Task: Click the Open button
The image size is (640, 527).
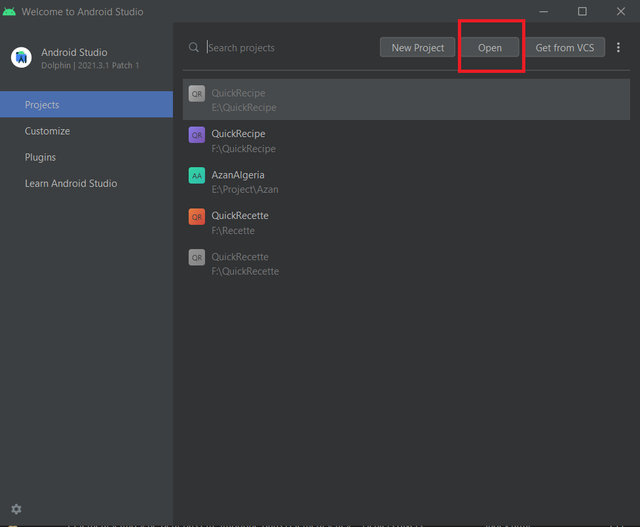Action: click(x=490, y=47)
